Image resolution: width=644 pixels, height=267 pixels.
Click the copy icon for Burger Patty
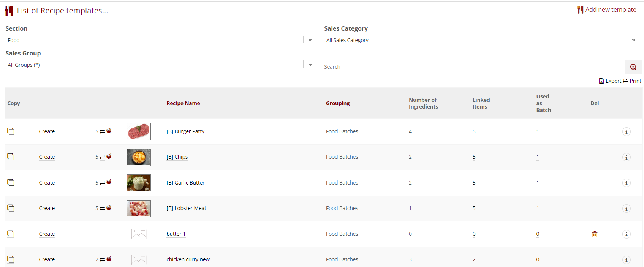(x=11, y=131)
